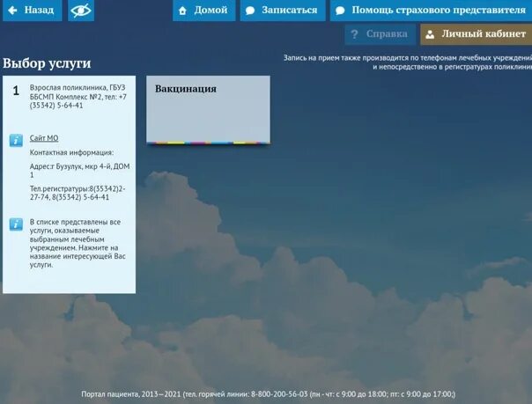
Task: Click the Записаться button
Action: pos(283,11)
